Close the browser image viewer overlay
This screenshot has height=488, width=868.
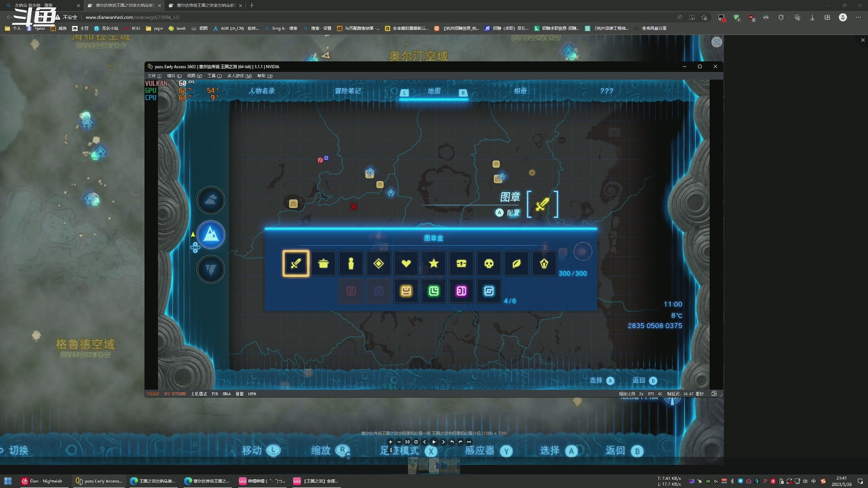863,40
